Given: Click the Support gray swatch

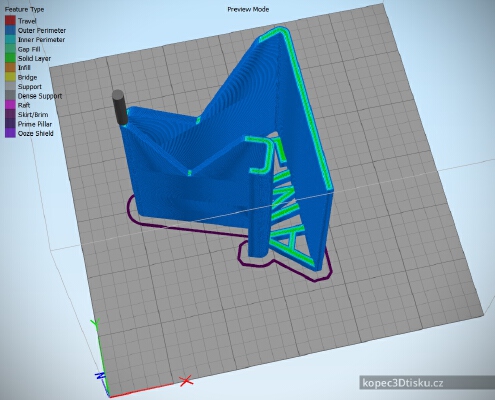Looking at the screenshot, I should coord(10,86).
